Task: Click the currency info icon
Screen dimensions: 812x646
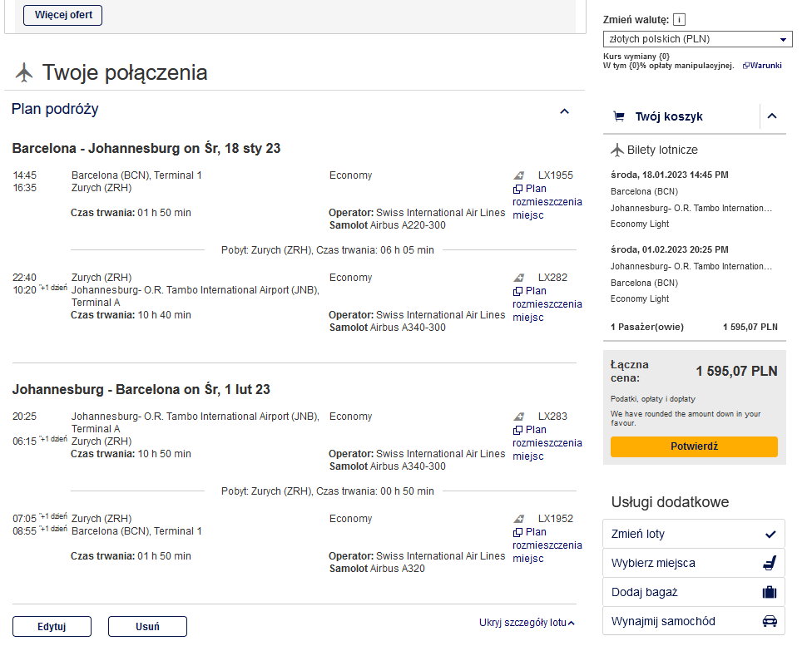Action: tap(679, 20)
